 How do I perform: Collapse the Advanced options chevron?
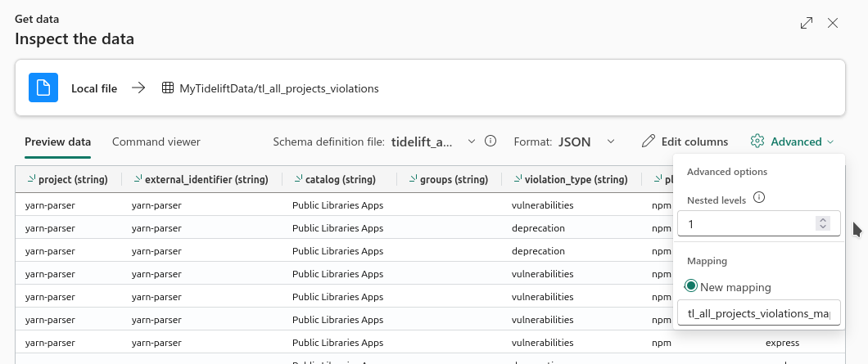click(830, 142)
